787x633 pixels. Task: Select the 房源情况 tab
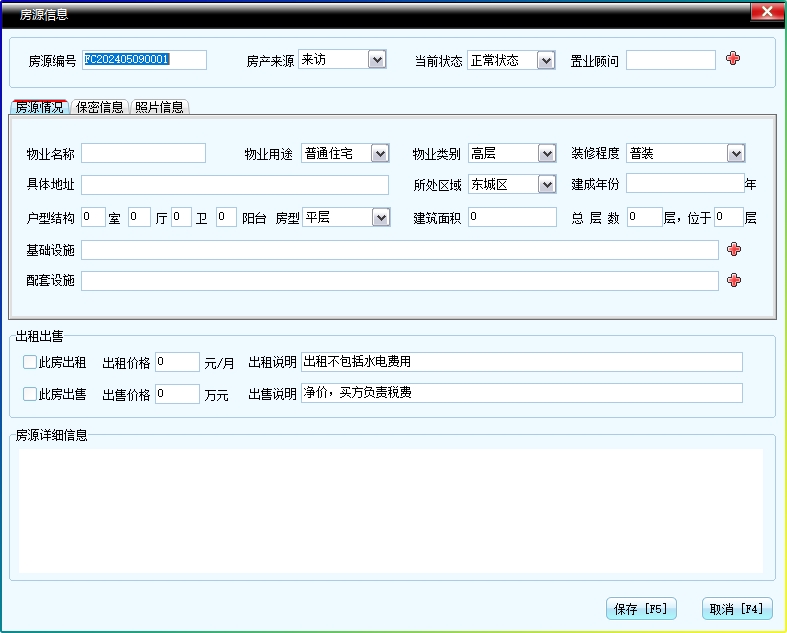[x=39, y=107]
